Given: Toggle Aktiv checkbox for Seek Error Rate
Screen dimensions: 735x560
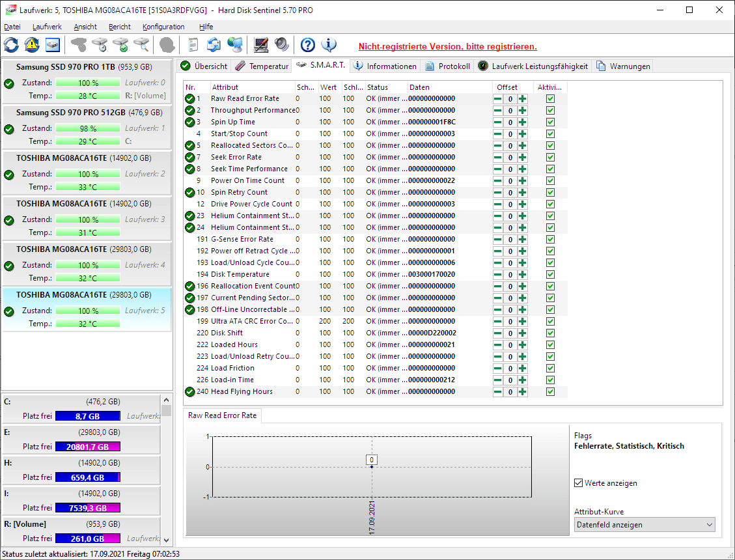Looking at the screenshot, I should coord(550,158).
